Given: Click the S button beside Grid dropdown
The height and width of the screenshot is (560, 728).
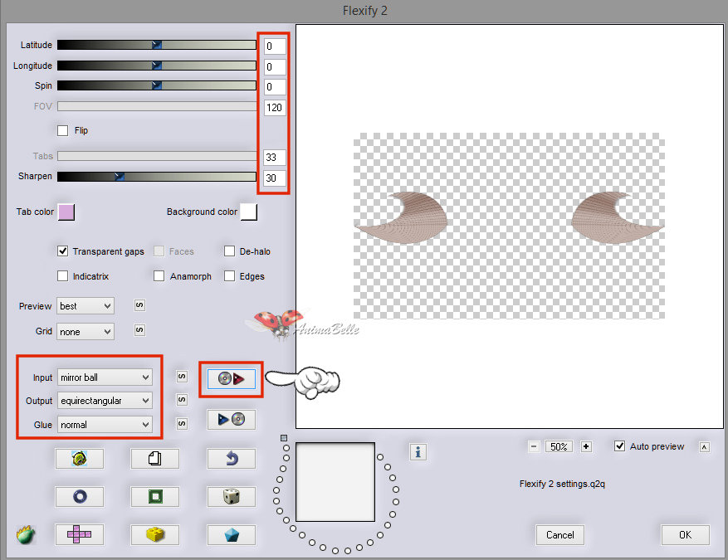Looking at the screenshot, I should click(x=139, y=330).
